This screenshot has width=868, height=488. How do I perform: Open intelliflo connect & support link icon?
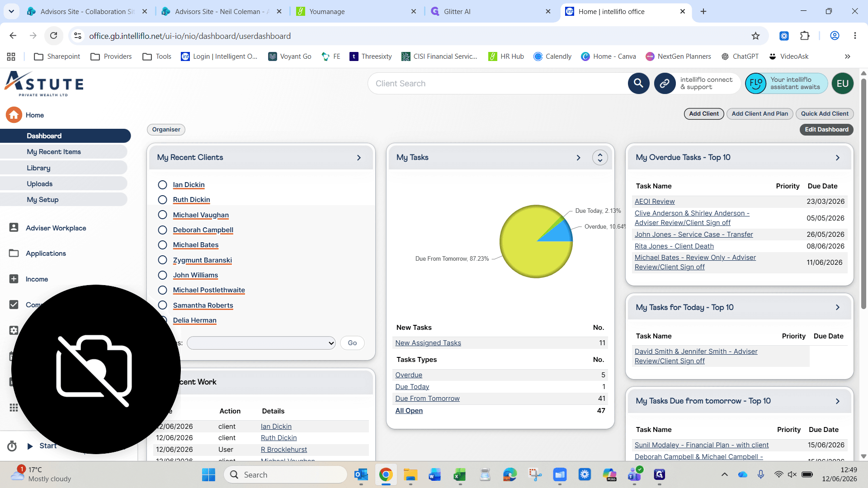tap(665, 83)
